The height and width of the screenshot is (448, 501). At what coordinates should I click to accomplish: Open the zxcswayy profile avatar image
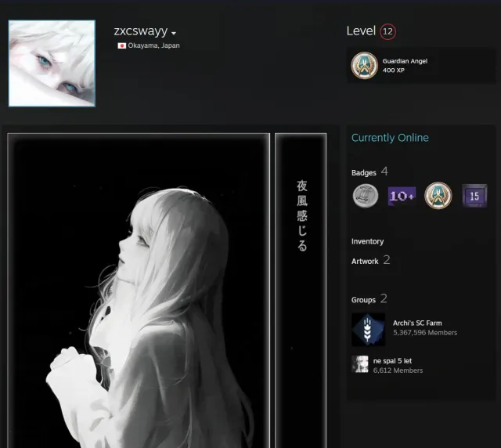52,63
